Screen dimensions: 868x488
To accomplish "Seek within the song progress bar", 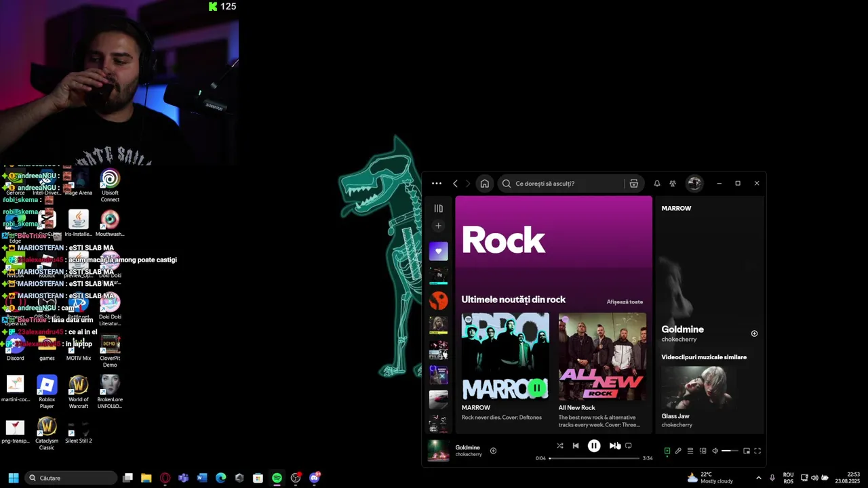I will (594, 458).
